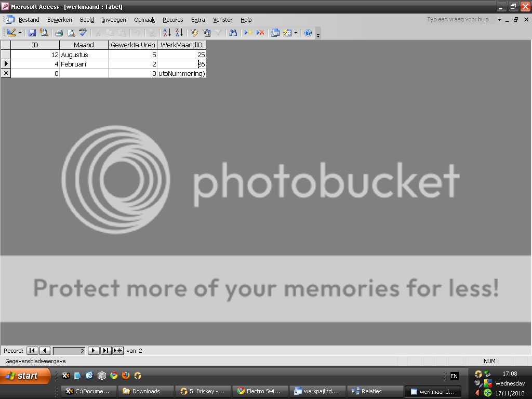
Task: Add a new record via toolbar icon
Action: [248, 33]
